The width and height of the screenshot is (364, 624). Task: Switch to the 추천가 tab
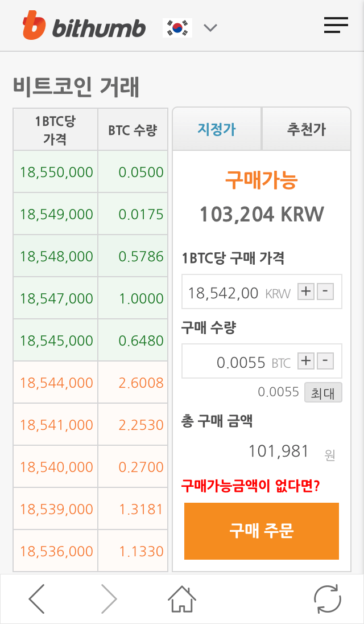coord(306,130)
